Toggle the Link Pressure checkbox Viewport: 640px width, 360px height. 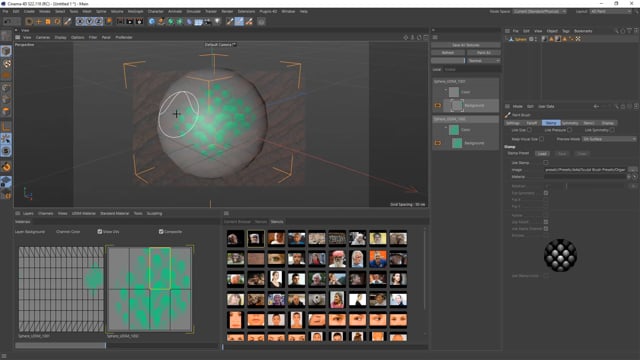[x=569, y=130]
